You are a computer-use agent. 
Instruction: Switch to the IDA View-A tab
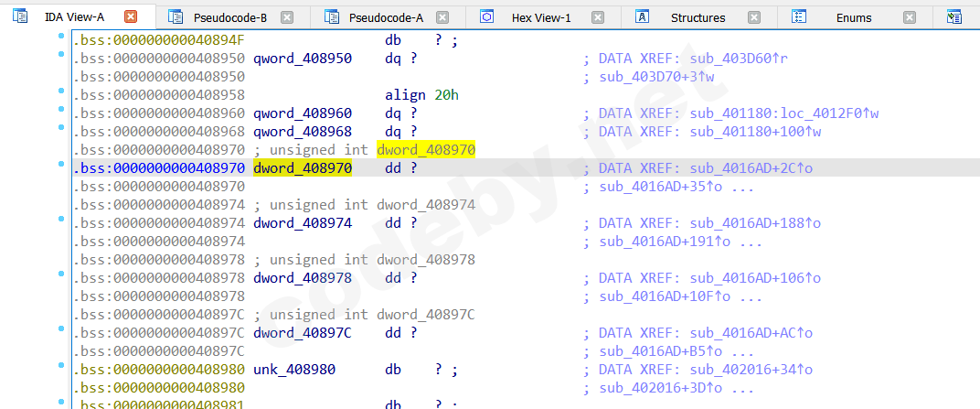[x=74, y=17]
